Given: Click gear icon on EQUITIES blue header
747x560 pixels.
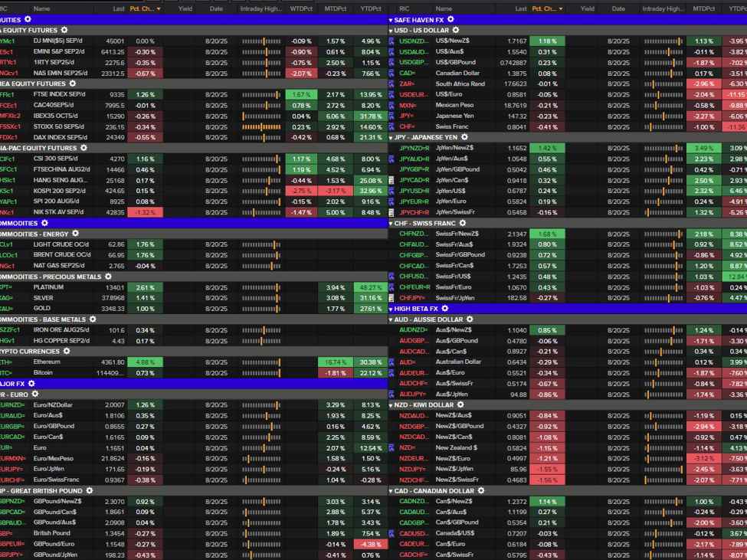Looking at the screenshot, I should pyautogui.click(x=28, y=19).
